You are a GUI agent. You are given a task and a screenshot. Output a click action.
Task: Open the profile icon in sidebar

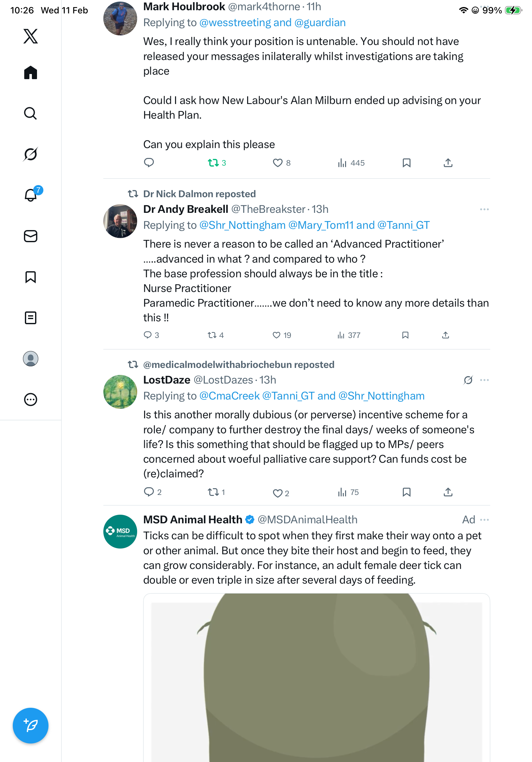click(31, 359)
